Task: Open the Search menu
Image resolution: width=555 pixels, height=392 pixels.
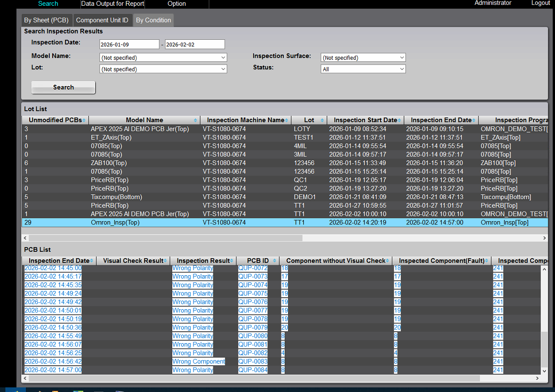Action: [48, 3]
